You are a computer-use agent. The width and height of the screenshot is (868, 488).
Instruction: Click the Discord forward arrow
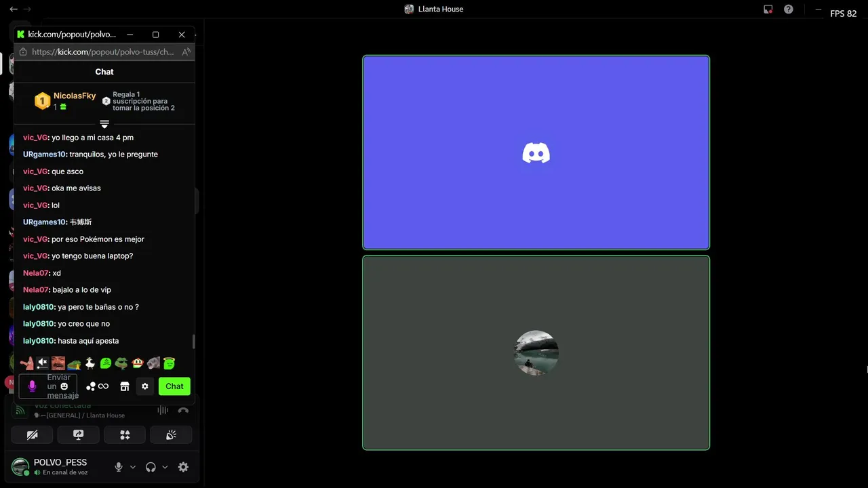coord(27,9)
